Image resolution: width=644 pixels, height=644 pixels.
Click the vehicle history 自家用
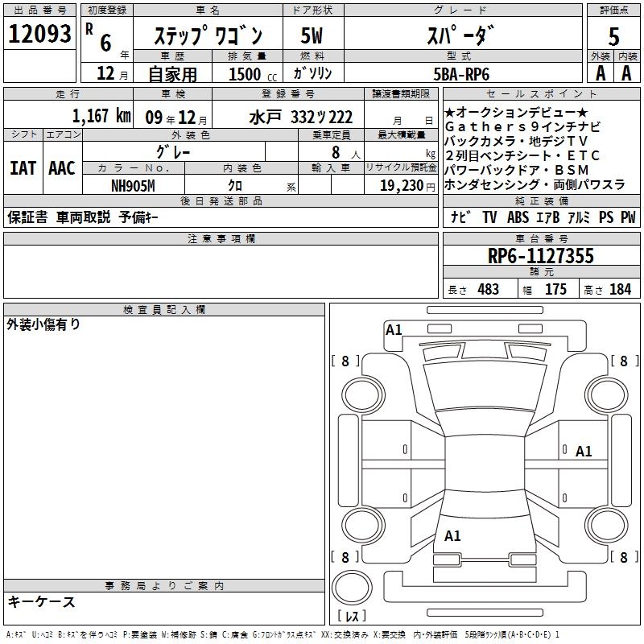172,74
